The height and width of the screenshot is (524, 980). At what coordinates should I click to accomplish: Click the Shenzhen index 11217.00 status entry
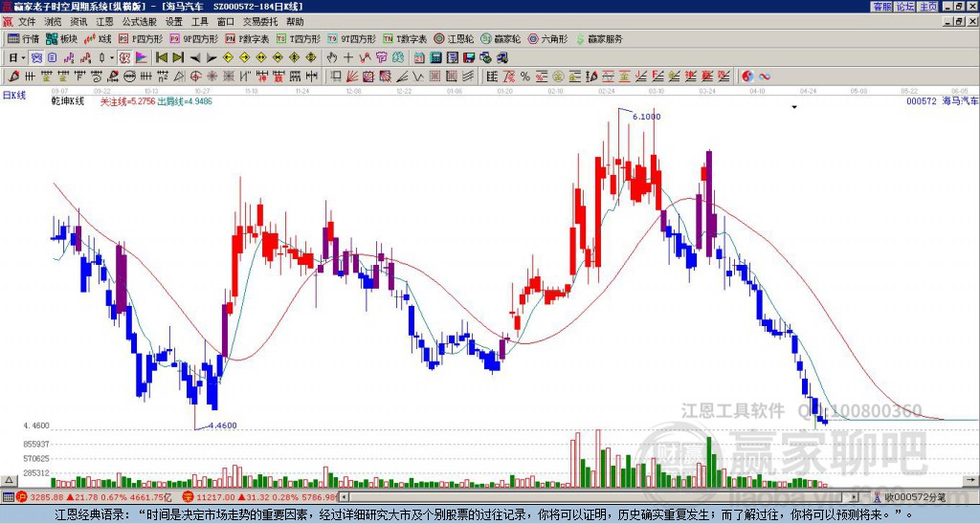tap(260, 497)
